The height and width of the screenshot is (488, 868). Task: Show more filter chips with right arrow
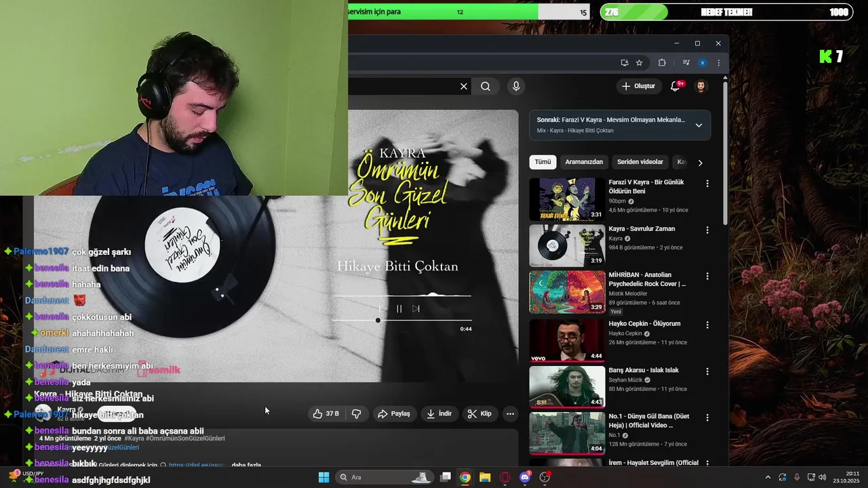tap(700, 163)
